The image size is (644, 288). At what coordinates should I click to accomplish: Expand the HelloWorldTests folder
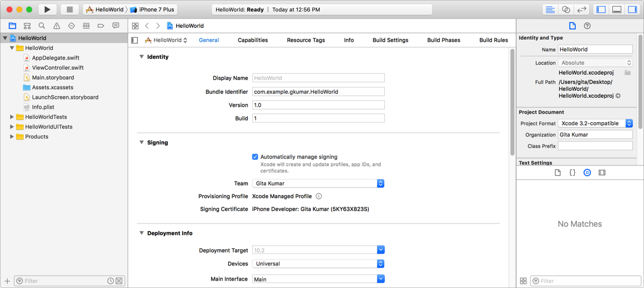coord(12,117)
